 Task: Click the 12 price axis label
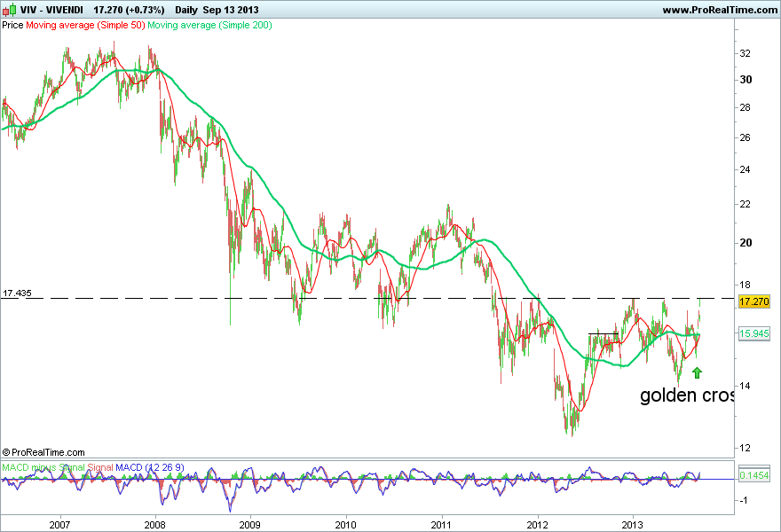[x=745, y=448]
